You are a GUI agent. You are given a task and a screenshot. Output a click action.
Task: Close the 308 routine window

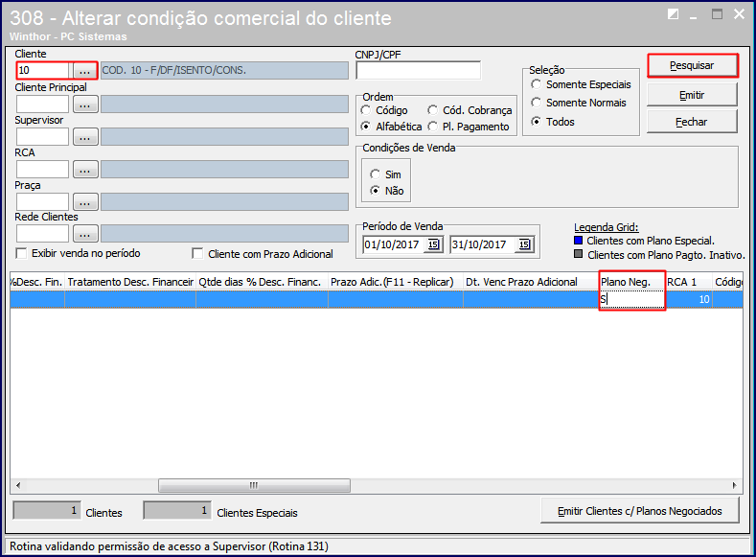[739, 14]
